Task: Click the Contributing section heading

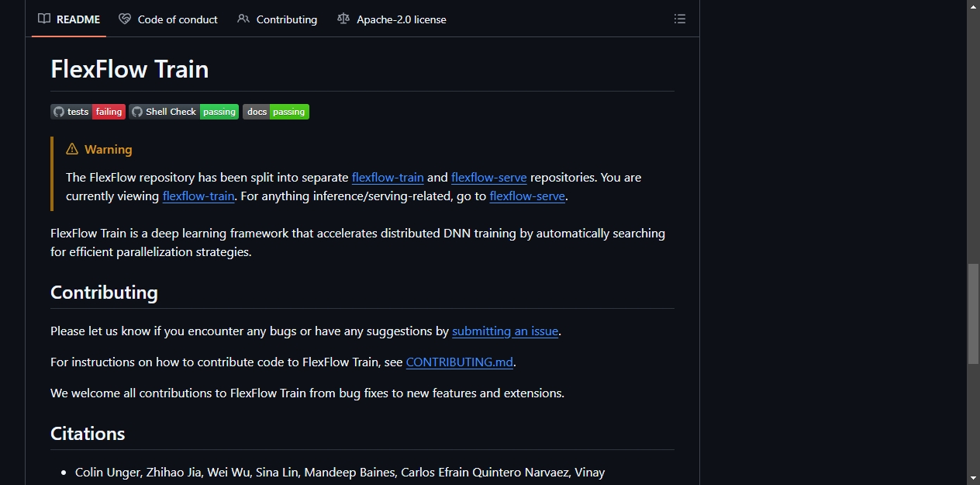Action: 104,293
